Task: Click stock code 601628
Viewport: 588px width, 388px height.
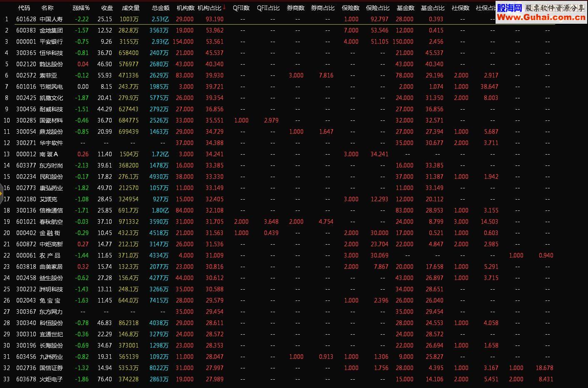Action: 26,19
